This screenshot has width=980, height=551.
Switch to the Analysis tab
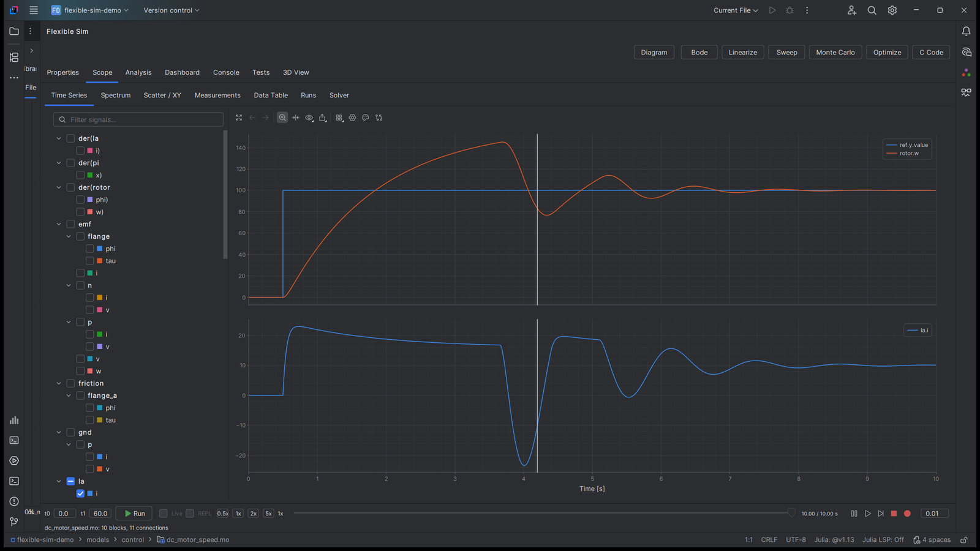tap(138, 72)
